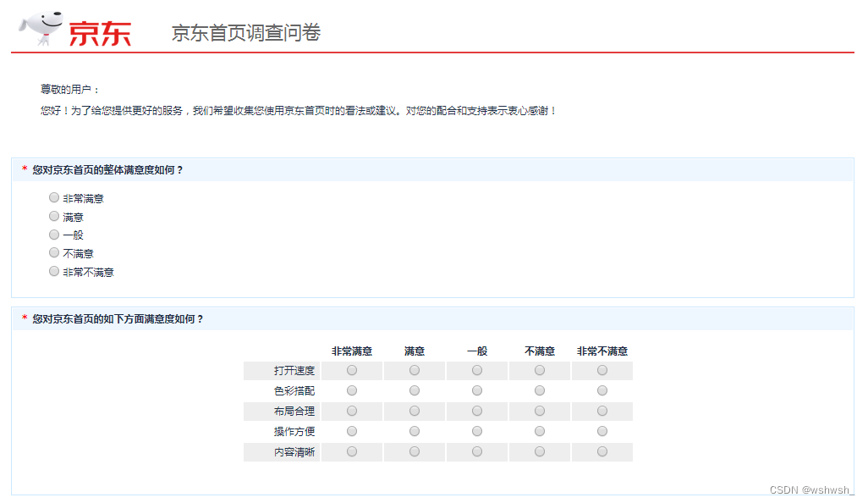Click the 非常满意 column header
Screen dimensions: 868x503
coord(352,351)
